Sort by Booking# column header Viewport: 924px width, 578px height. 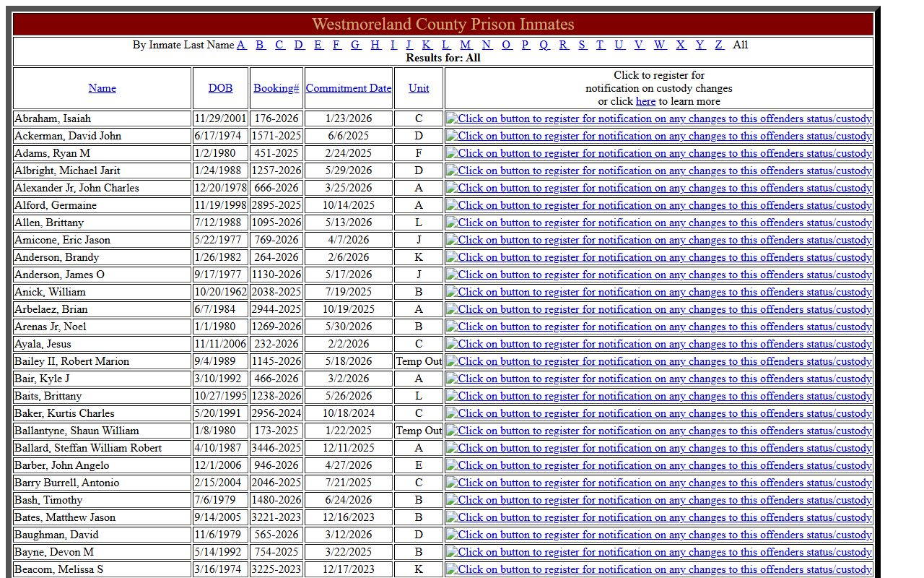(x=276, y=88)
